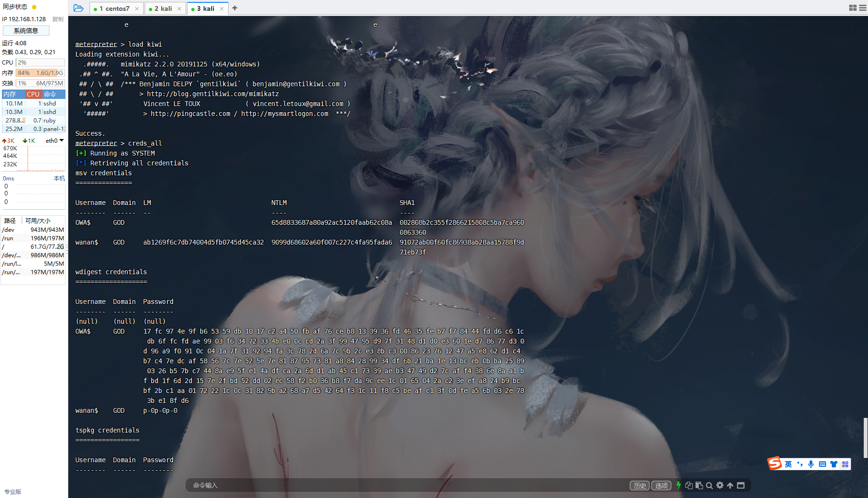
Task: Select the 197M/197M disk row
Action: click(33, 272)
